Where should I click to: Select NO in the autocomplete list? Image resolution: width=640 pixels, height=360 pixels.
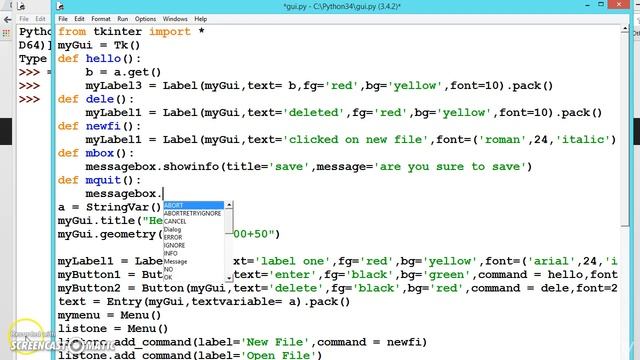(x=193, y=269)
